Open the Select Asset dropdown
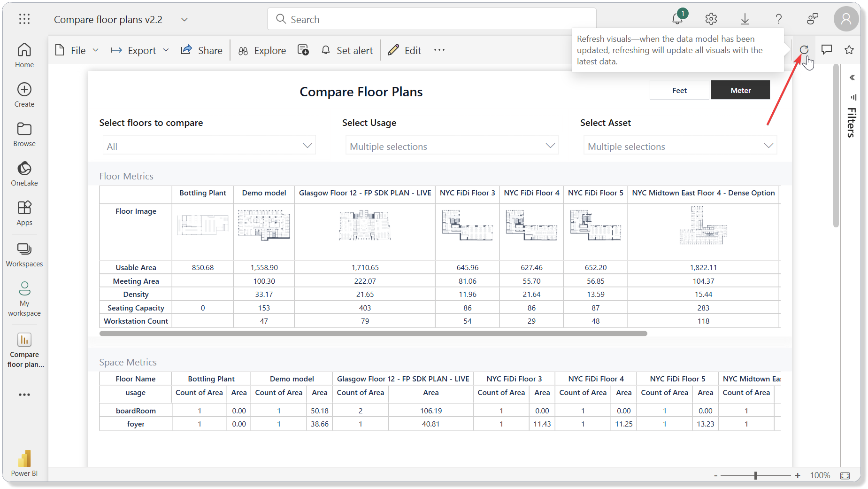The height and width of the screenshot is (489, 868). pyautogui.click(x=768, y=146)
